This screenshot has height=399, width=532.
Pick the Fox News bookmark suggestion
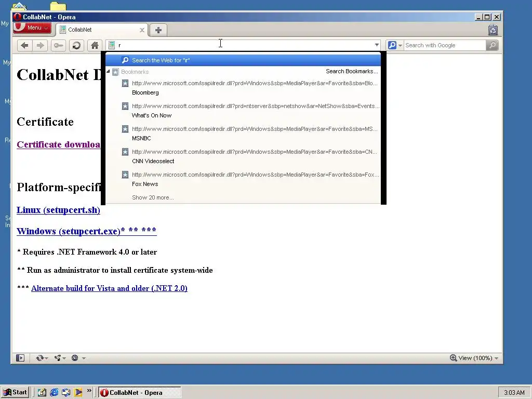point(243,179)
